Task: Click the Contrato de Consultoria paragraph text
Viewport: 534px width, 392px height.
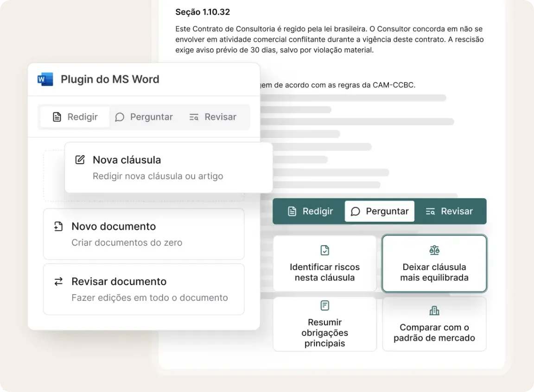Action: click(x=329, y=39)
